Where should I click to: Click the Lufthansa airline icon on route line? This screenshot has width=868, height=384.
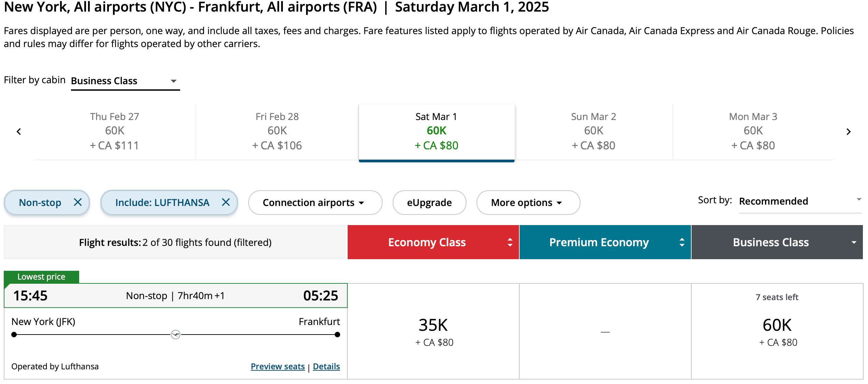tap(176, 335)
